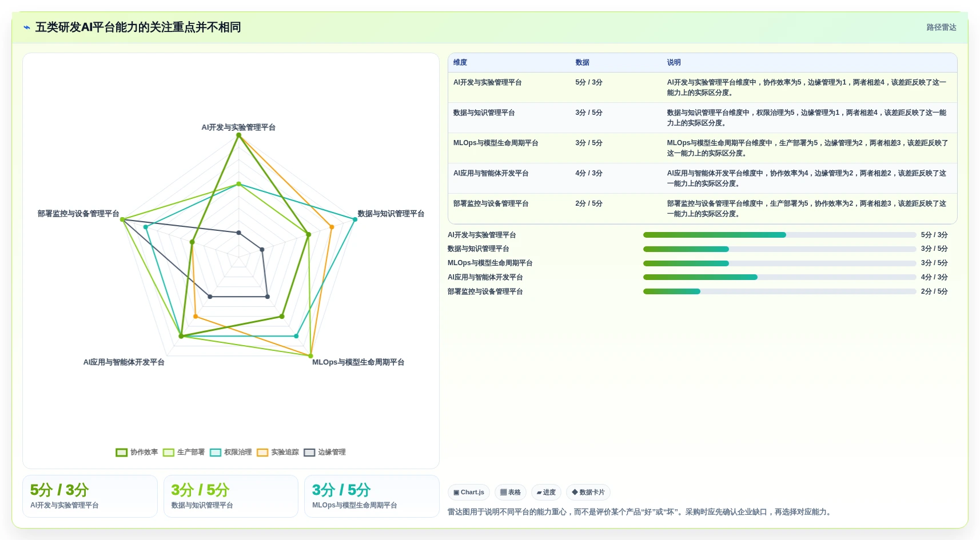Click the radar top vertex data point
Image resolution: width=980 pixels, height=540 pixels.
239,135
